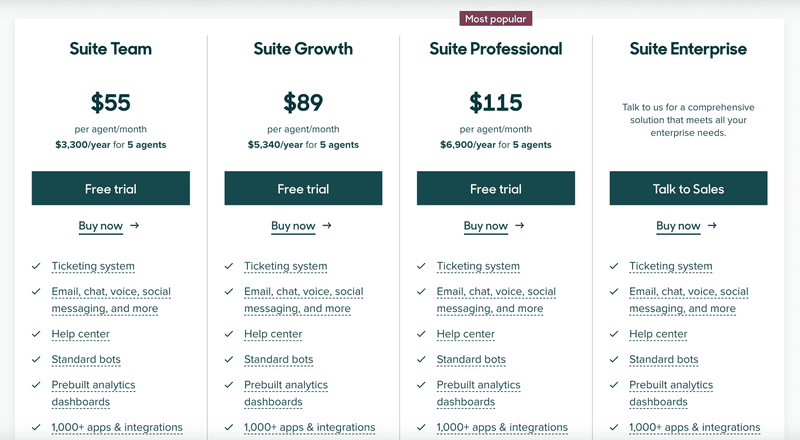
Task: Click checkmark beside Suite Enterprise Ticketing system
Action: click(x=613, y=266)
